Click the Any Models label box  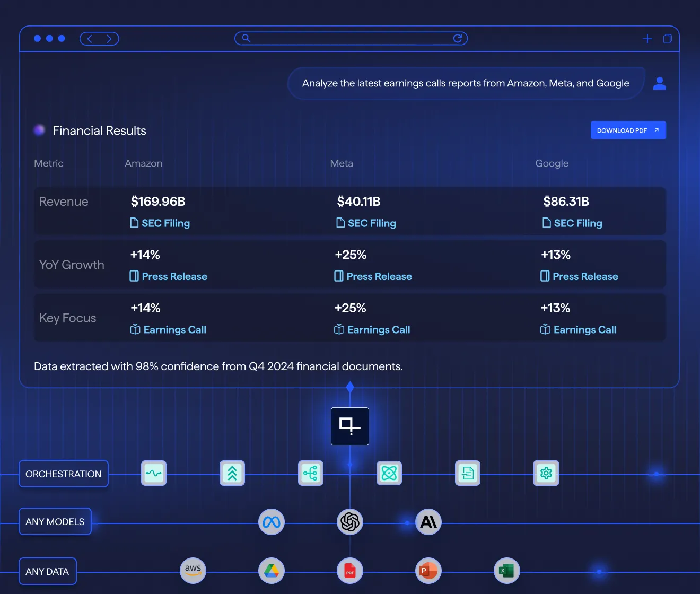(x=55, y=521)
